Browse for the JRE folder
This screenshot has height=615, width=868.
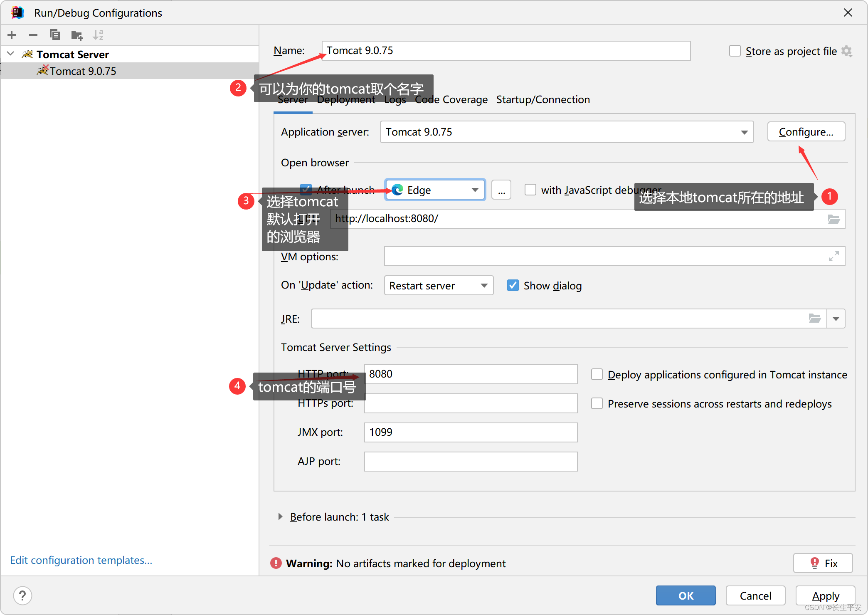click(815, 319)
